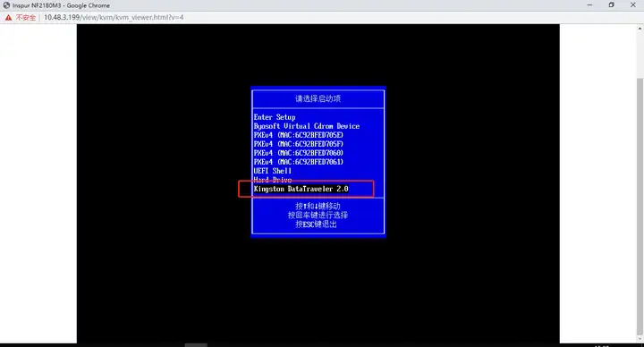Restore down the Chrome window
The height and width of the screenshot is (347, 644).
(x=612, y=5)
